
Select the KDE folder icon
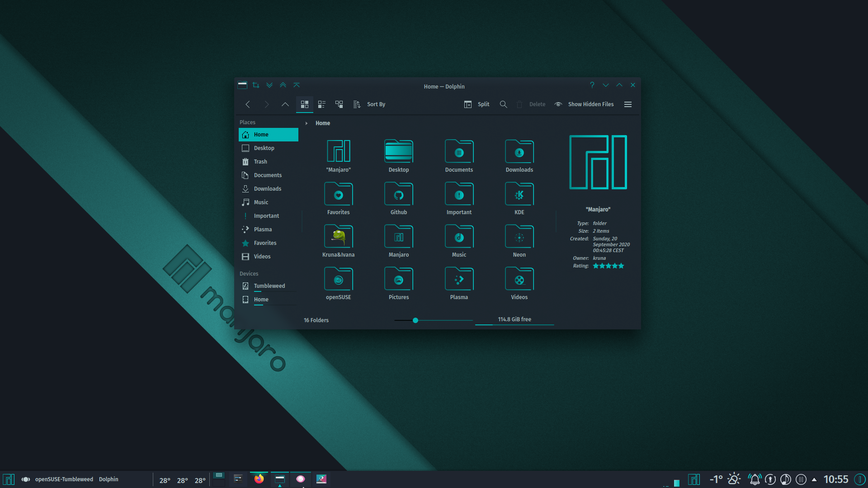click(x=519, y=193)
